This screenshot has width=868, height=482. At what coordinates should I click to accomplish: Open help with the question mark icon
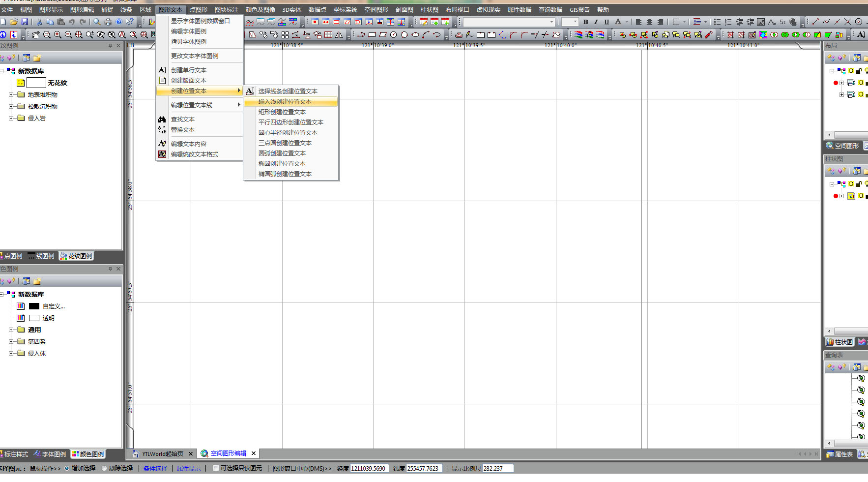click(119, 22)
